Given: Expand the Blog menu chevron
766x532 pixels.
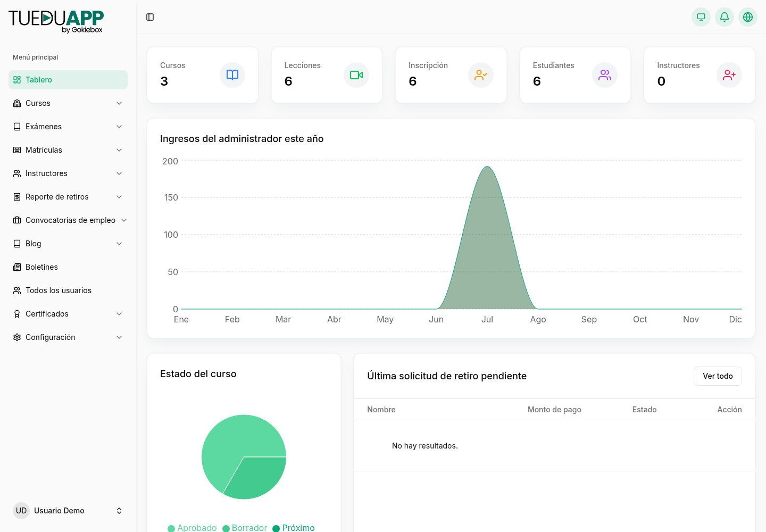Looking at the screenshot, I should (x=119, y=244).
